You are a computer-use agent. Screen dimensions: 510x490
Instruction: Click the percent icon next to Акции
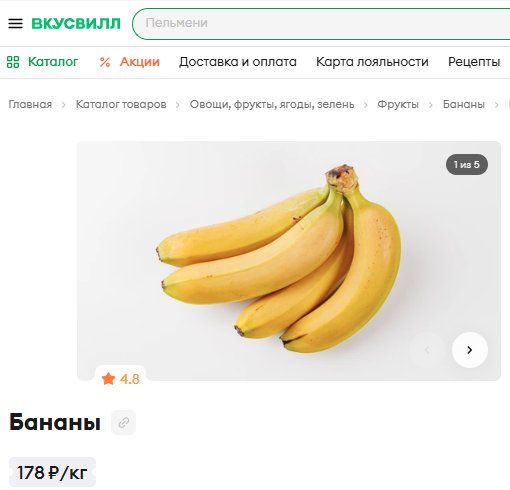[105, 62]
